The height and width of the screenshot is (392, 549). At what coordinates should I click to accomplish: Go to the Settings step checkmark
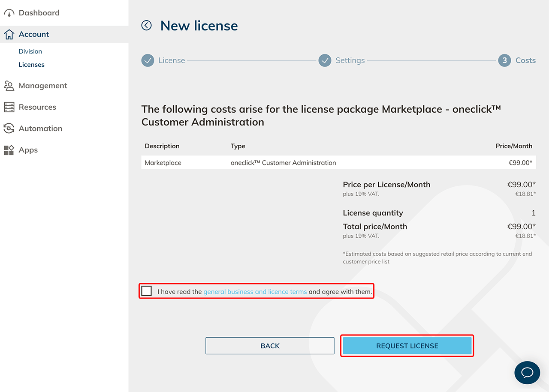[x=325, y=60]
